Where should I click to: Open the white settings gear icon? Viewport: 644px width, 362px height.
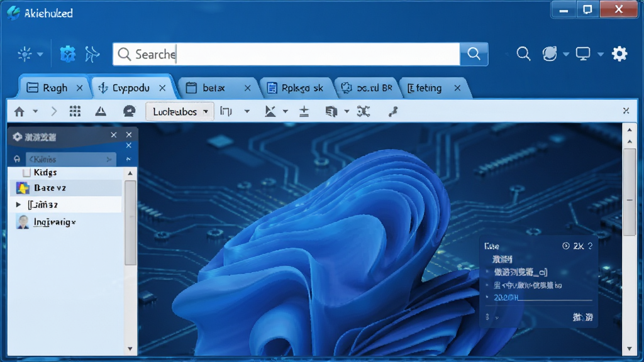pyautogui.click(x=619, y=54)
